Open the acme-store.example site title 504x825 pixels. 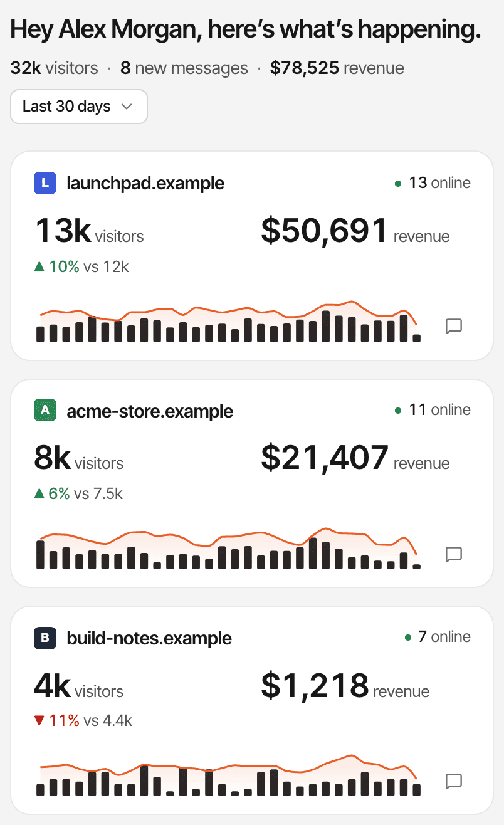(x=150, y=411)
